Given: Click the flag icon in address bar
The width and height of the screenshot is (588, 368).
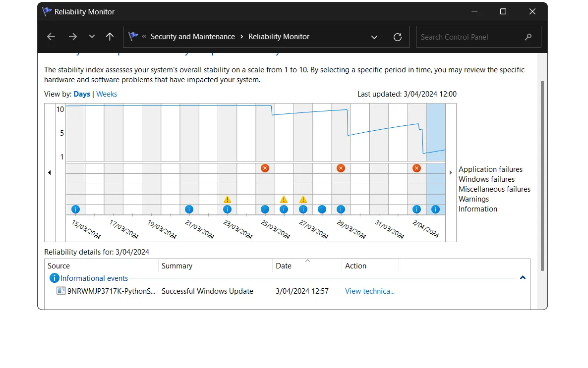Looking at the screenshot, I should [133, 36].
